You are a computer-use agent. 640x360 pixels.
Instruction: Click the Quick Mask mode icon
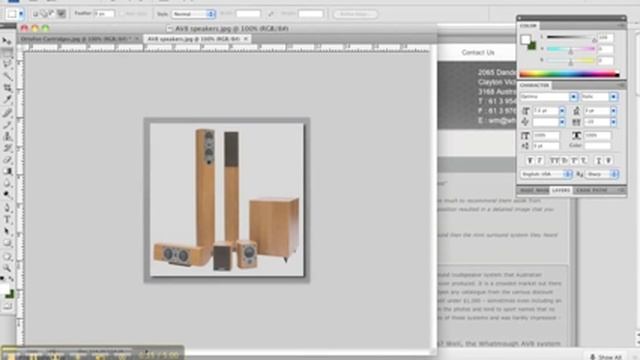pos(7,306)
